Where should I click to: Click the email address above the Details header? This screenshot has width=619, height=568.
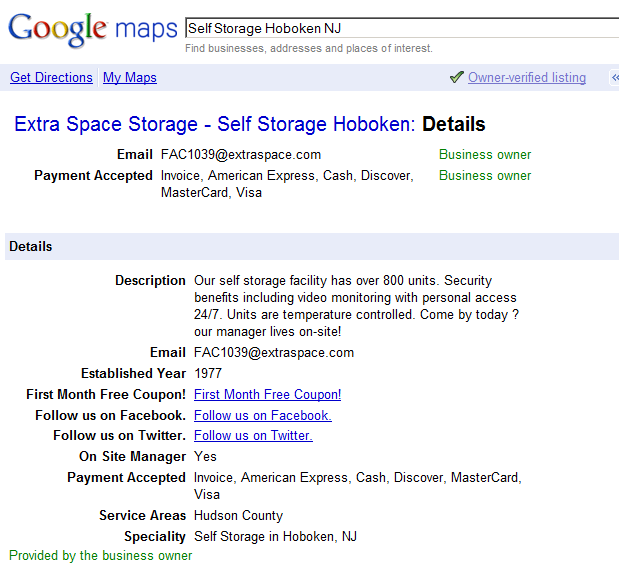point(241,155)
